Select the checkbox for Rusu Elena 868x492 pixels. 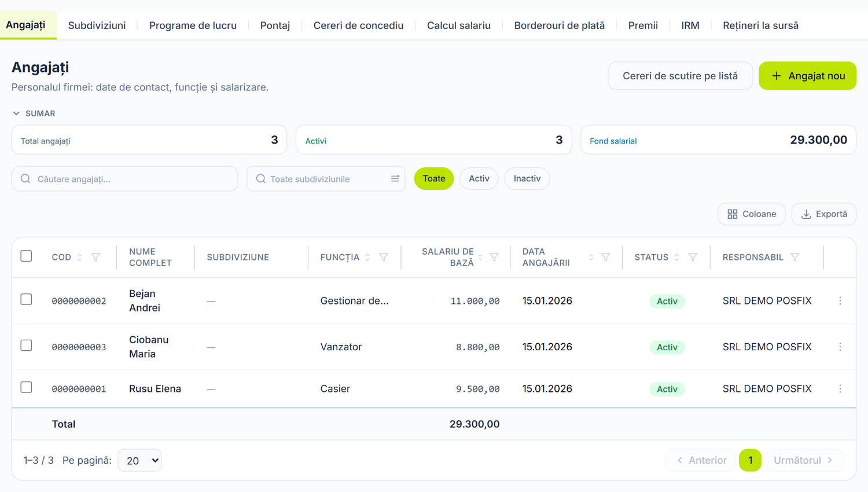pyautogui.click(x=26, y=387)
